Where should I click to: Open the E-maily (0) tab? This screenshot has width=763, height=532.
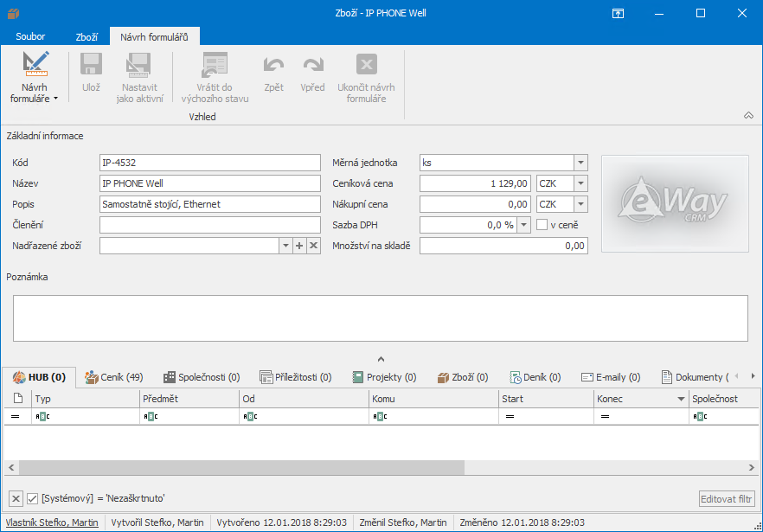pyautogui.click(x=611, y=377)
